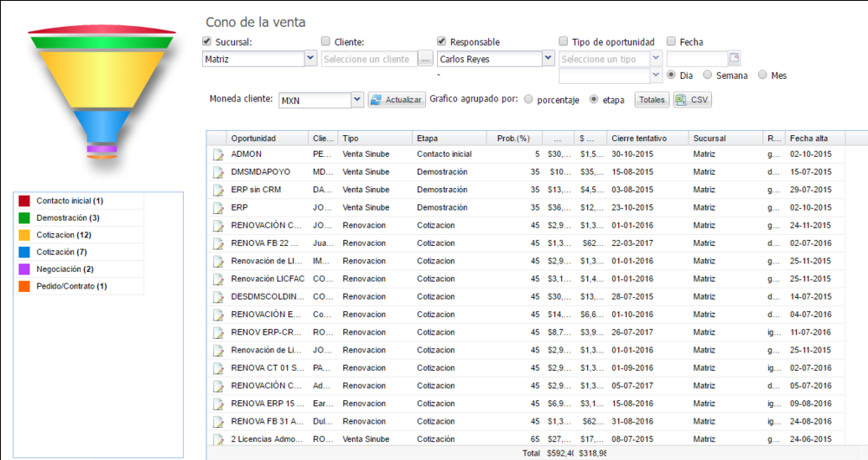Click the Actualizar button
This screenshot has height=460, width=868.
pyautogui.click(x=396, y=100)
